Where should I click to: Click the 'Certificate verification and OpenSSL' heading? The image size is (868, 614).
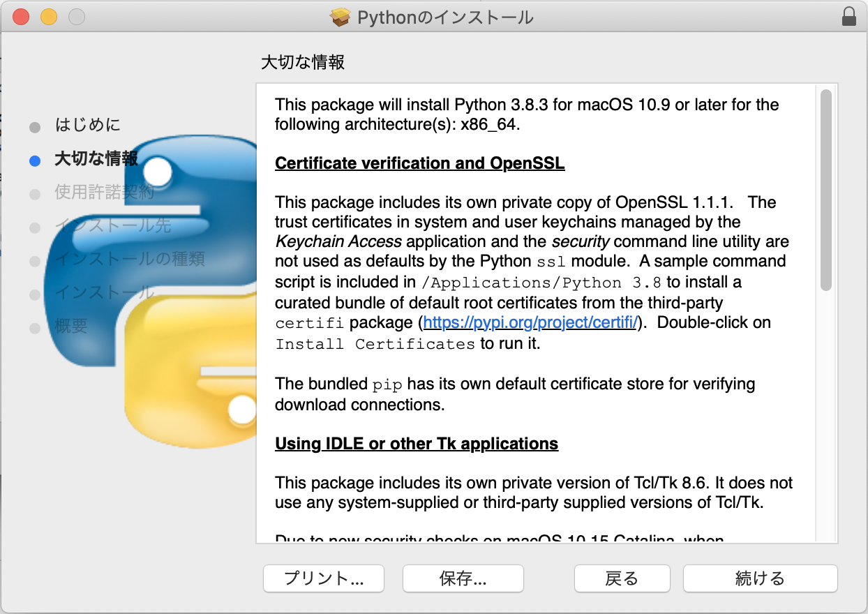(420, 163)
